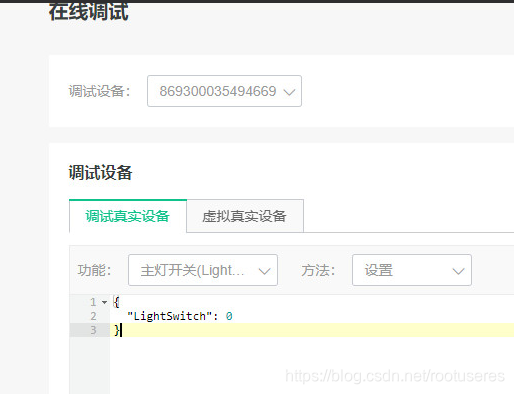
Task: Click the "LightSwitch" key in the editor
Action: coord(170,316)
